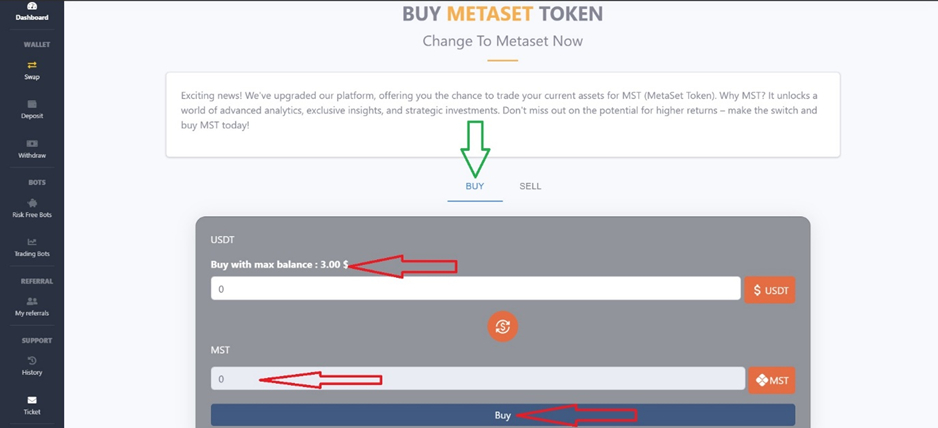Open the Dashboard icon in sidebar
This screenshot has width=938, height=428.
pos(32,6)
